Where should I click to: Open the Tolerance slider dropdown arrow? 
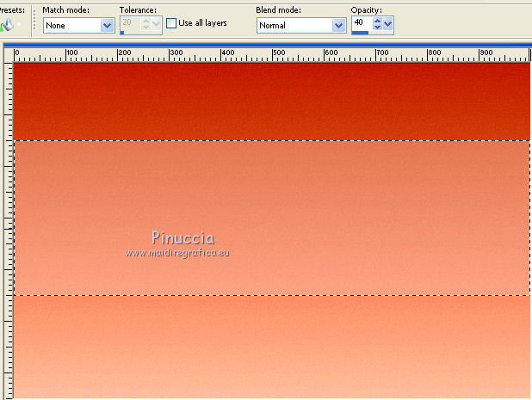(x=157, y=24)
